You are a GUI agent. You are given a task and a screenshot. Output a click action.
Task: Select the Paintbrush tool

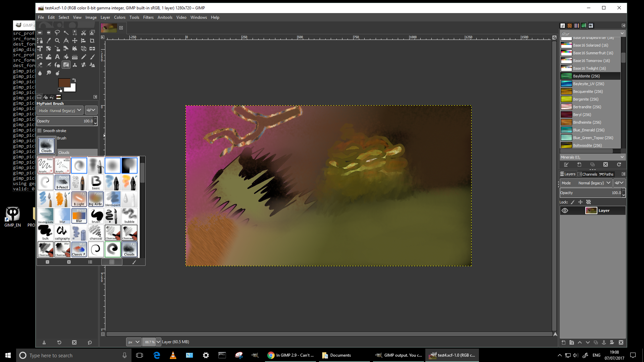[92, 57]
